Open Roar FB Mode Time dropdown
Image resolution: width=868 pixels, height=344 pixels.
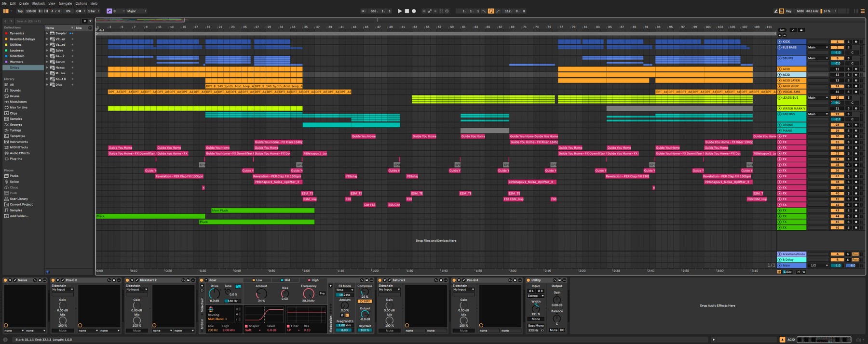(x=345, y=290)
